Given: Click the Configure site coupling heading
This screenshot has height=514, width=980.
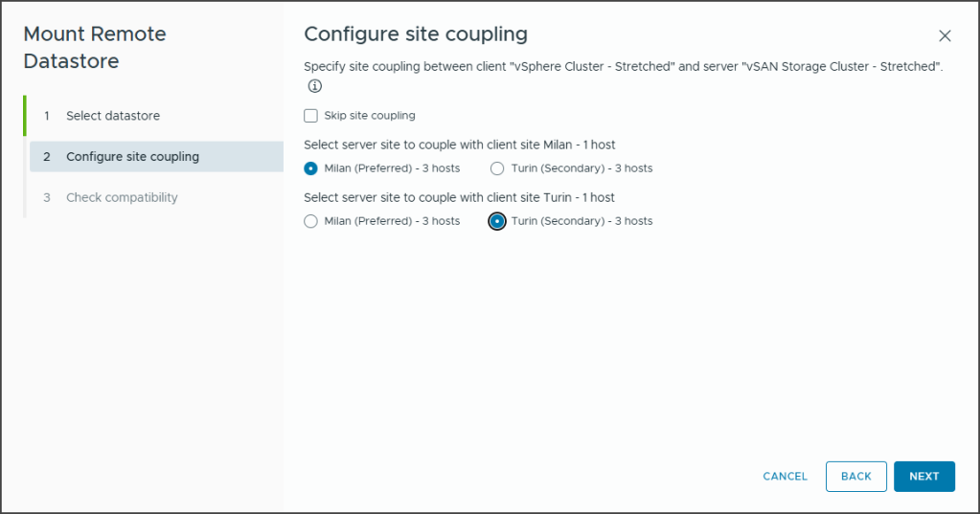Looking at the screenshot, I should tap(416, 34).
